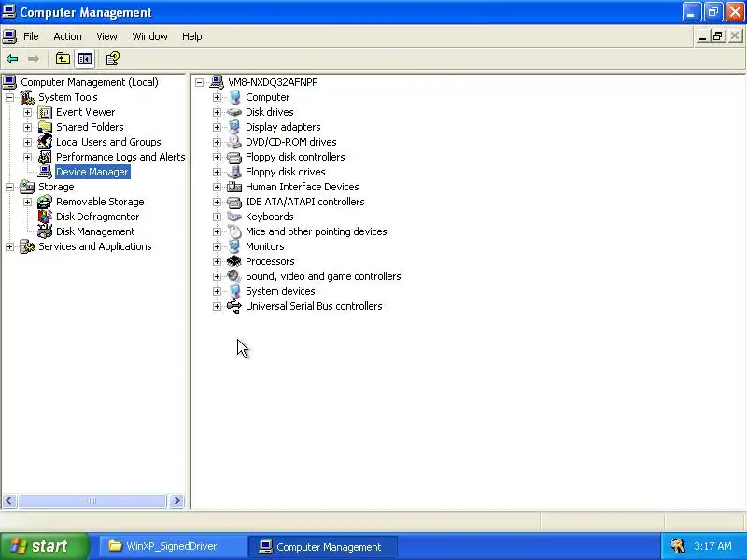Collapse the VM8-NXDQ32AFNPP root node
747x560 pixels.
[199, 82]
